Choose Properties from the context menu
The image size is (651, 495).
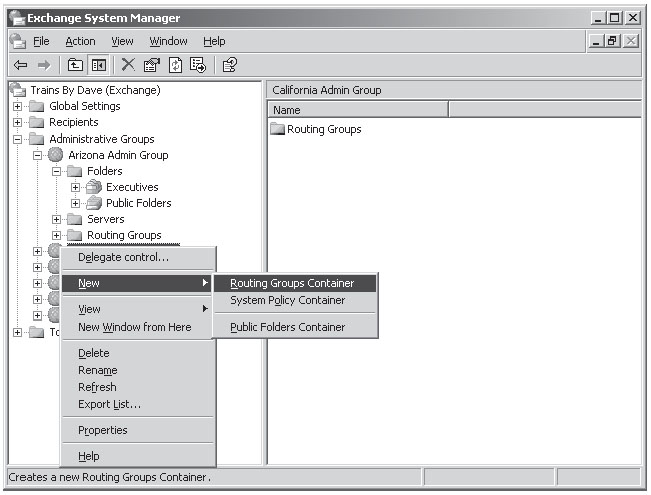pos(138,430)
